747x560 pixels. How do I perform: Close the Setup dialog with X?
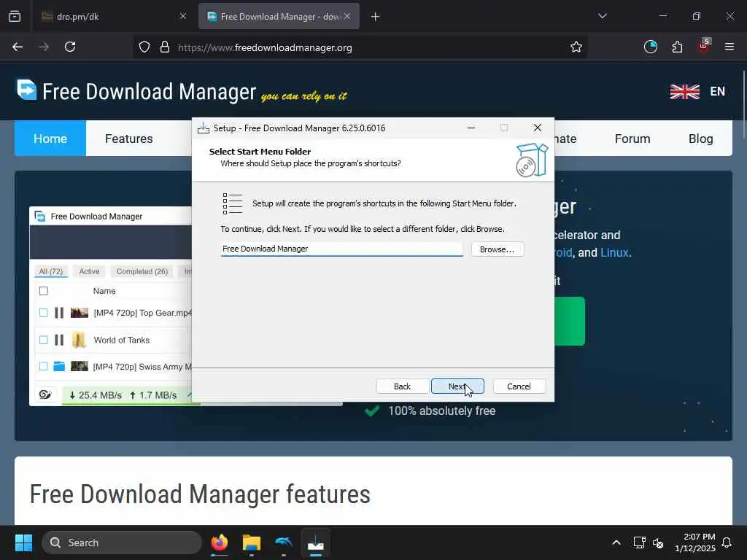click(538, 128)
